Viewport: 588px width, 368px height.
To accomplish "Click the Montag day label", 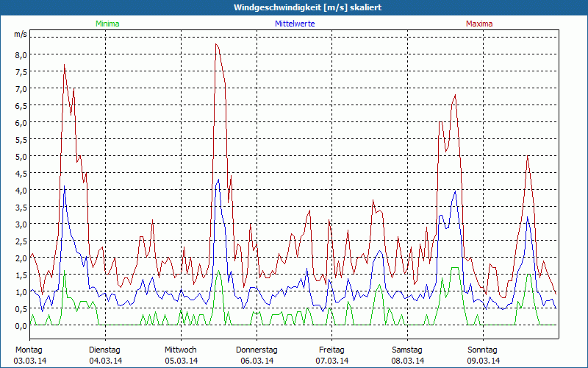I will [29, 350].
